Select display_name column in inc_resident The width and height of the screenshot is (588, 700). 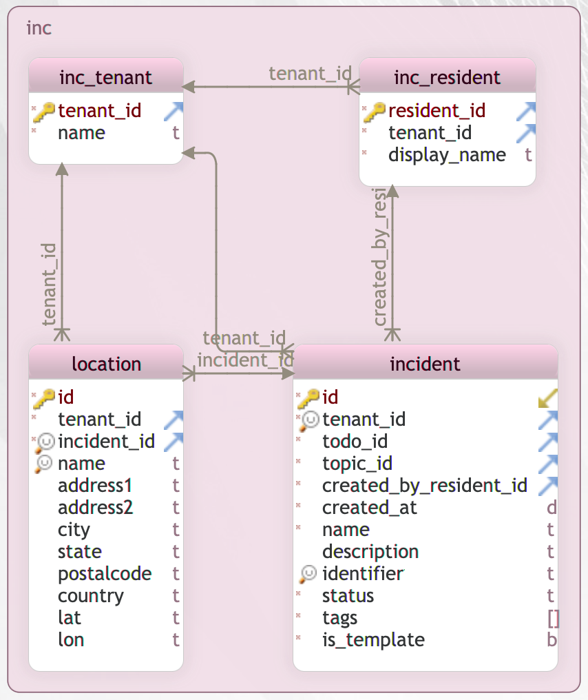[447, 155]
